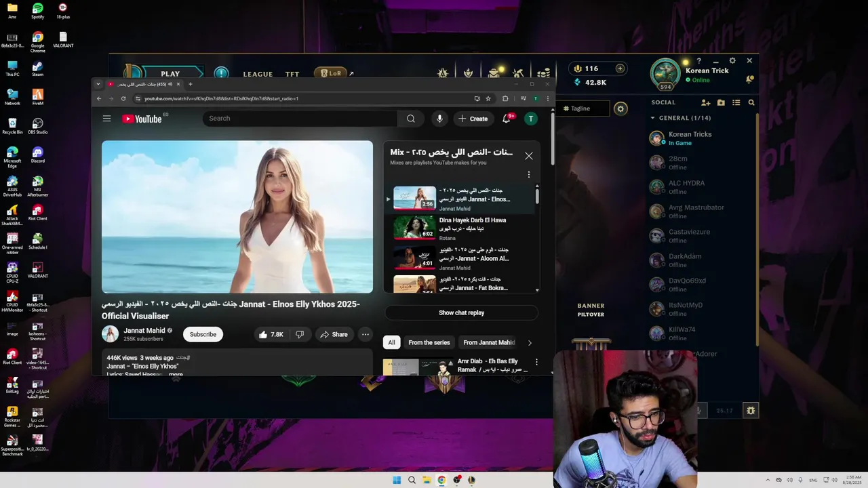Open League client help question mark
Viewport: 868px width, 488px height.
[x=699, y=61]
